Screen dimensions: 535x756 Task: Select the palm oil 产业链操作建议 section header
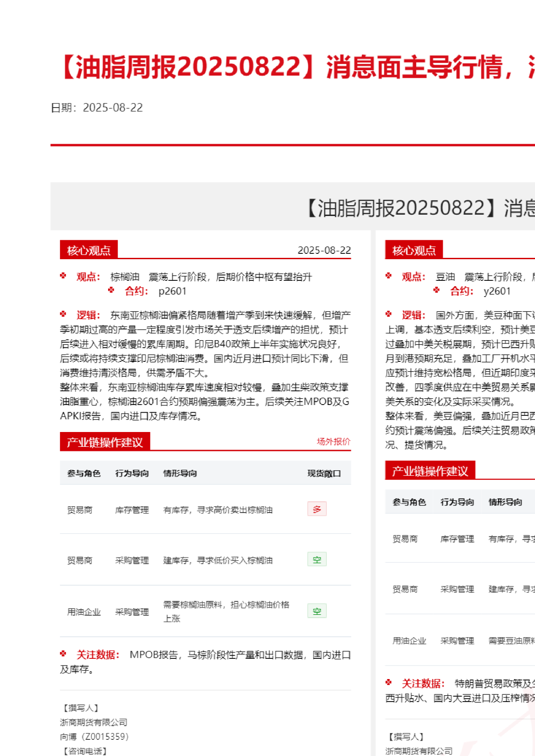pos(105,442)
